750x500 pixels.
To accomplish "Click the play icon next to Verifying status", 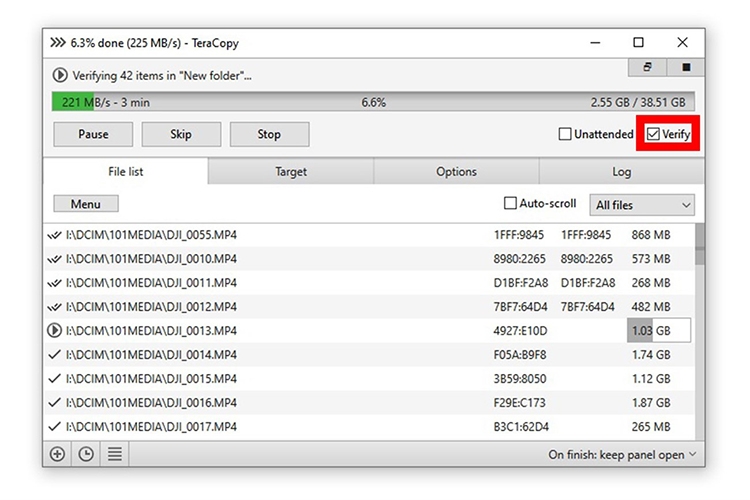I will point(60,75).
